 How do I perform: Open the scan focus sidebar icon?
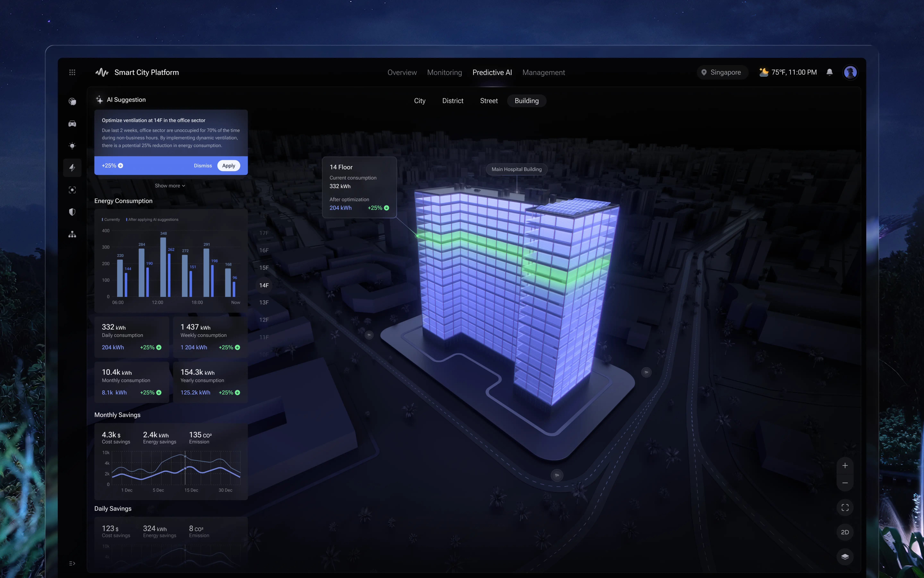72,190
